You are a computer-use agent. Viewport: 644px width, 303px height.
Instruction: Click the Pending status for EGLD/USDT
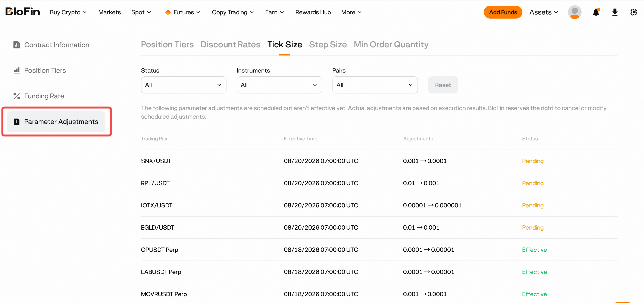(533, 228)
